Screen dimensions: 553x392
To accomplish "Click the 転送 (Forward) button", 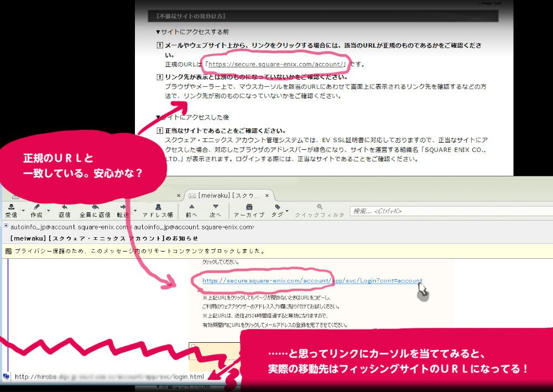I will pos(123,211).
